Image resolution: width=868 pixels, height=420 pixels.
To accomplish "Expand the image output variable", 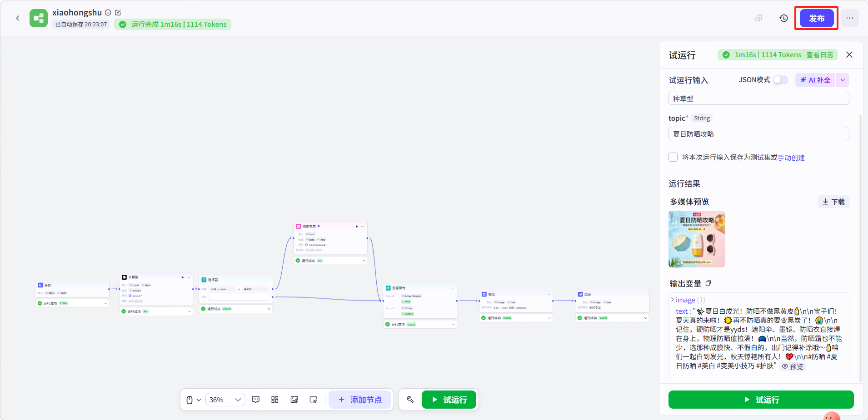I will click(673, 300).
